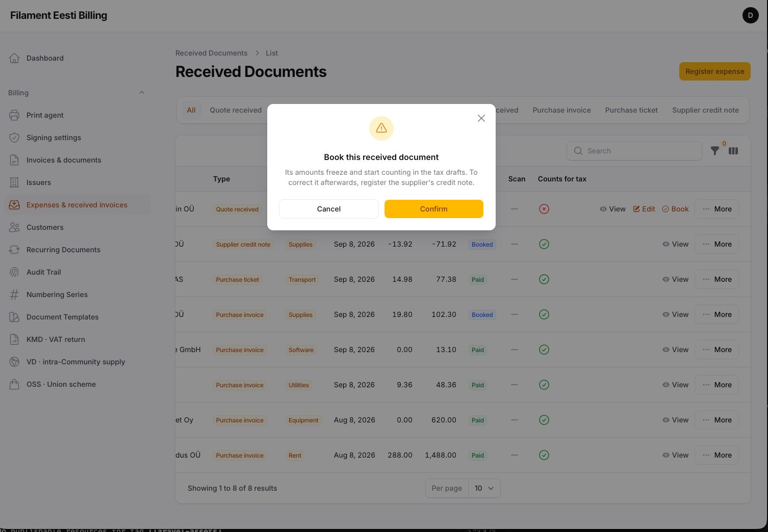Open More menu on Rent row

tap(716, 455)
